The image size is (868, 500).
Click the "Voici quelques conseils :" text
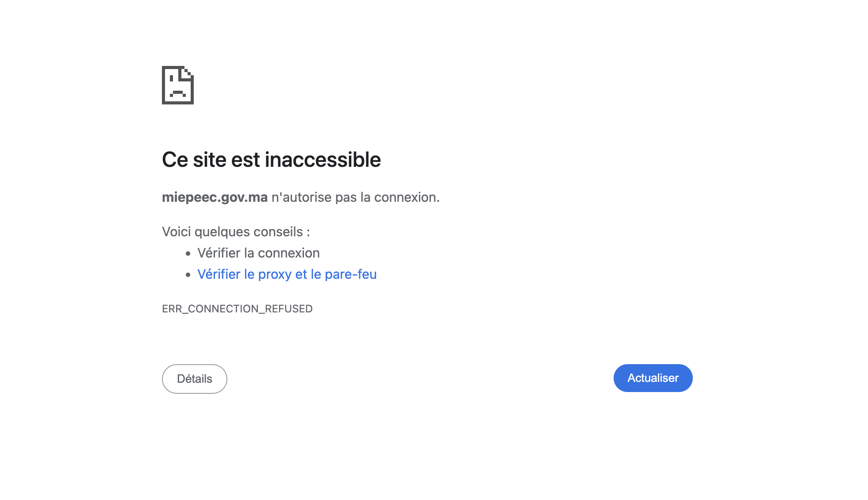[x=236, y=232]
